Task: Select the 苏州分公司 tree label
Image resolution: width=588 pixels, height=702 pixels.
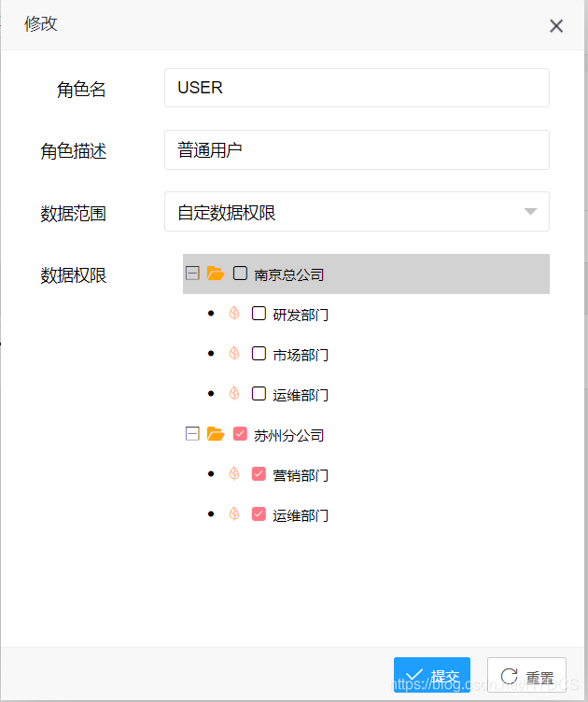Action: coord(289,435)
